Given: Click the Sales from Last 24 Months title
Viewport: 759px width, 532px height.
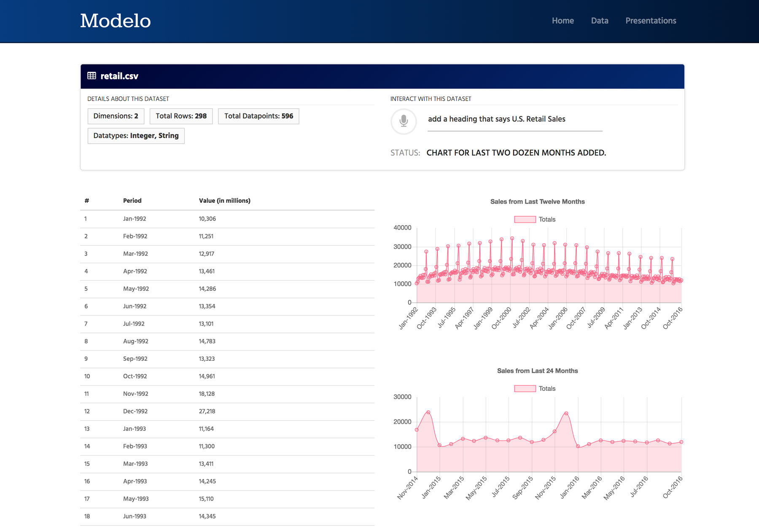Looking at the screenshot, I should click(x=537, y=371).
